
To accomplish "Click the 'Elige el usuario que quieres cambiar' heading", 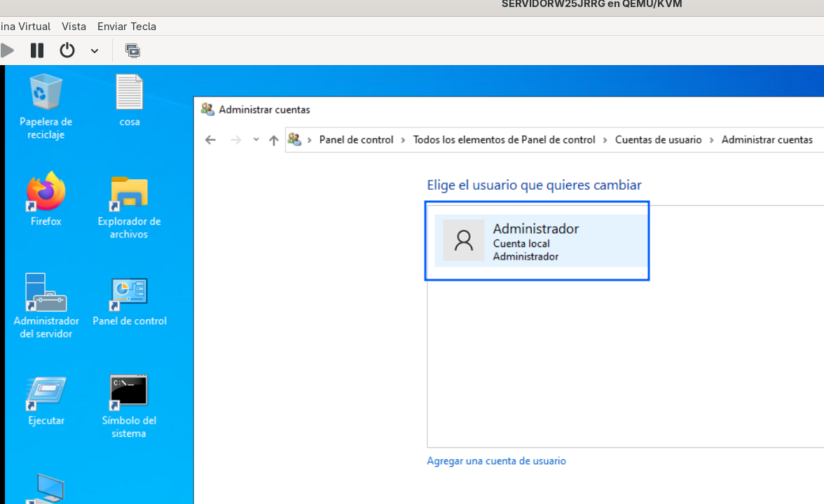I will pos(534,185).
